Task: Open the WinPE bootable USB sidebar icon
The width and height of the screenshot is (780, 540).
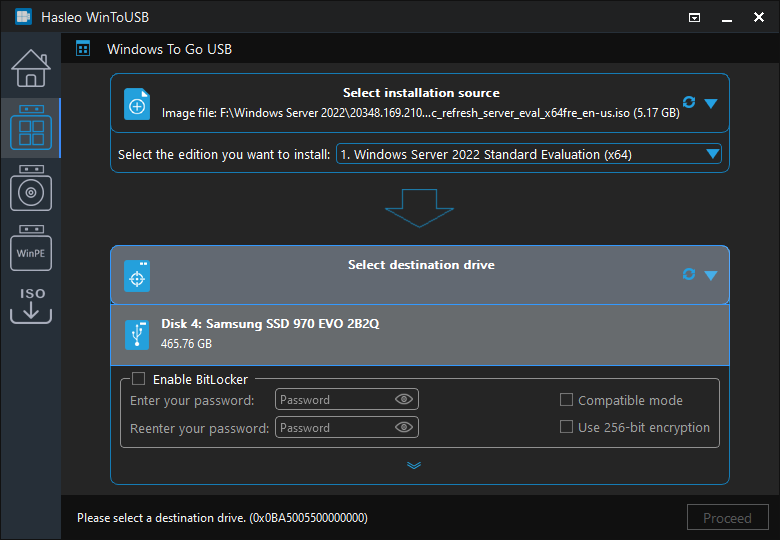Action: 30,248
